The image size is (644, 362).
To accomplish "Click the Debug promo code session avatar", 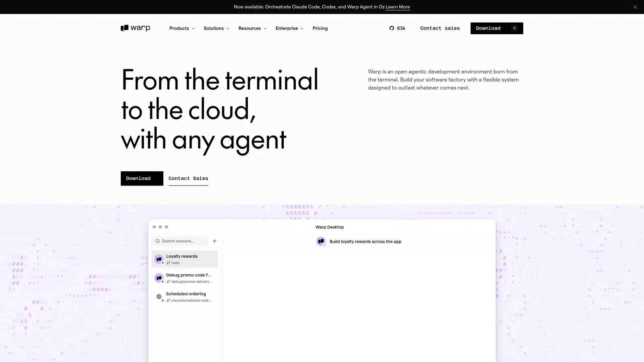I will tap(159, 278).
